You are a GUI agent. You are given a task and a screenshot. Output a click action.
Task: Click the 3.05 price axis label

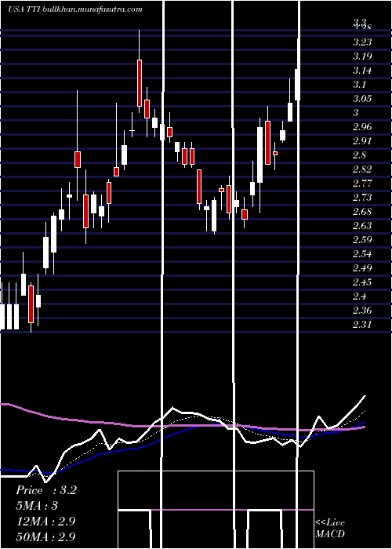pos(362,99)
